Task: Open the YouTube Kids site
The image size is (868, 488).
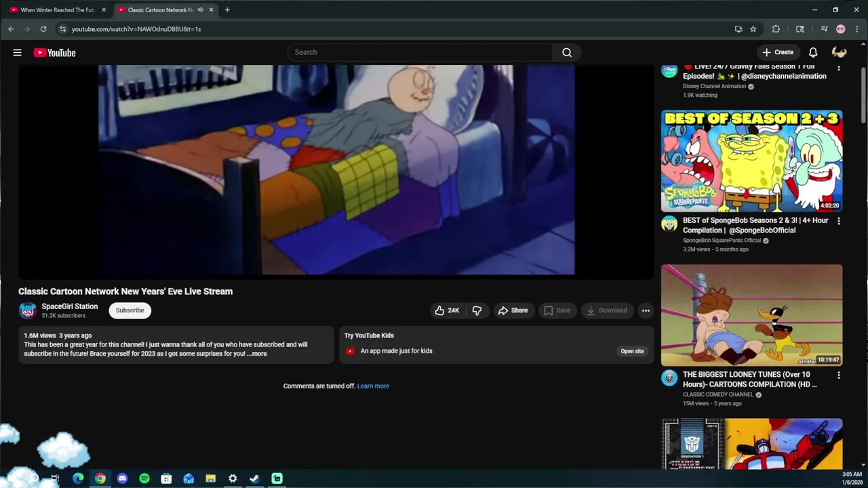Action: click(x=632, y=351)
